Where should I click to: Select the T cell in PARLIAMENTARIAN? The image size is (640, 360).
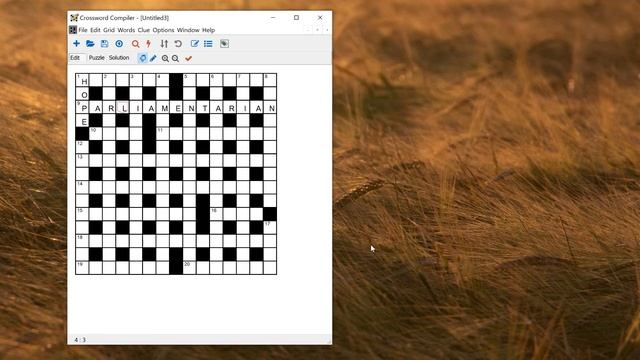click(203, 107)
